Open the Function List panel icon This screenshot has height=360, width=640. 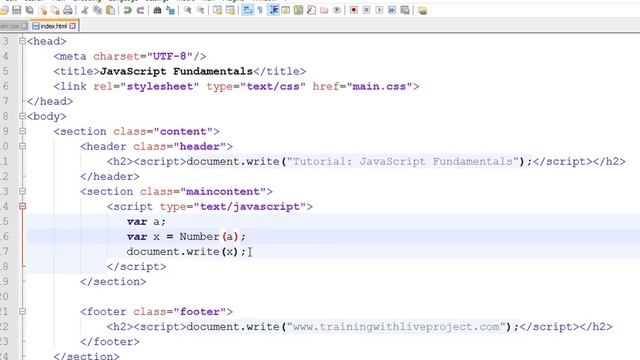pyautogui.click(x=311, y=10)
